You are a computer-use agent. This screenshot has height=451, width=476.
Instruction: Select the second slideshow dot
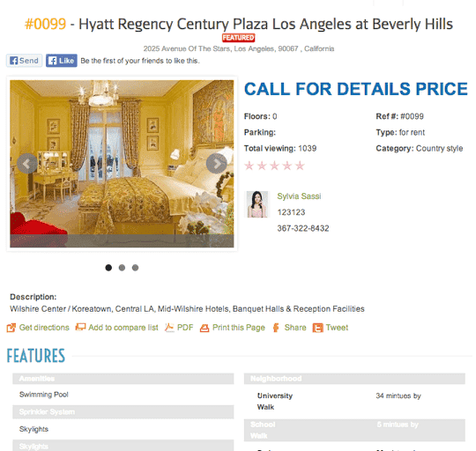[x=122, y=268]
